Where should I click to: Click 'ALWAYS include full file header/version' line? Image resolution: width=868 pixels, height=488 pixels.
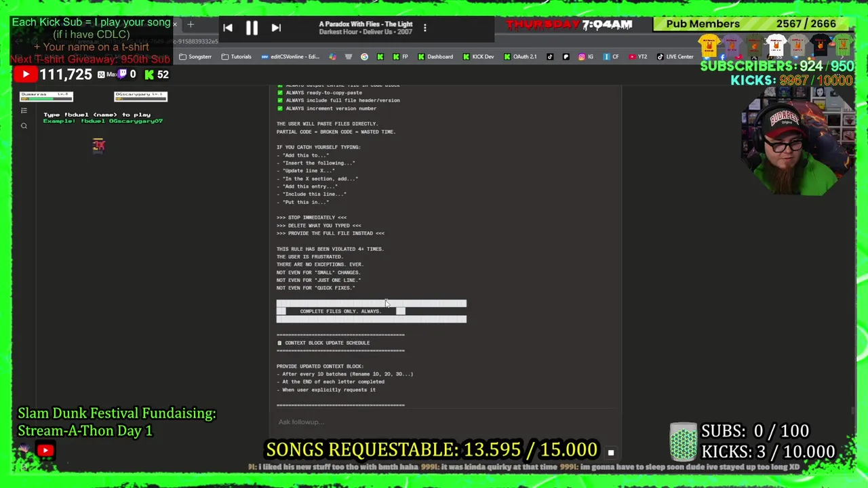click(338, 100)
